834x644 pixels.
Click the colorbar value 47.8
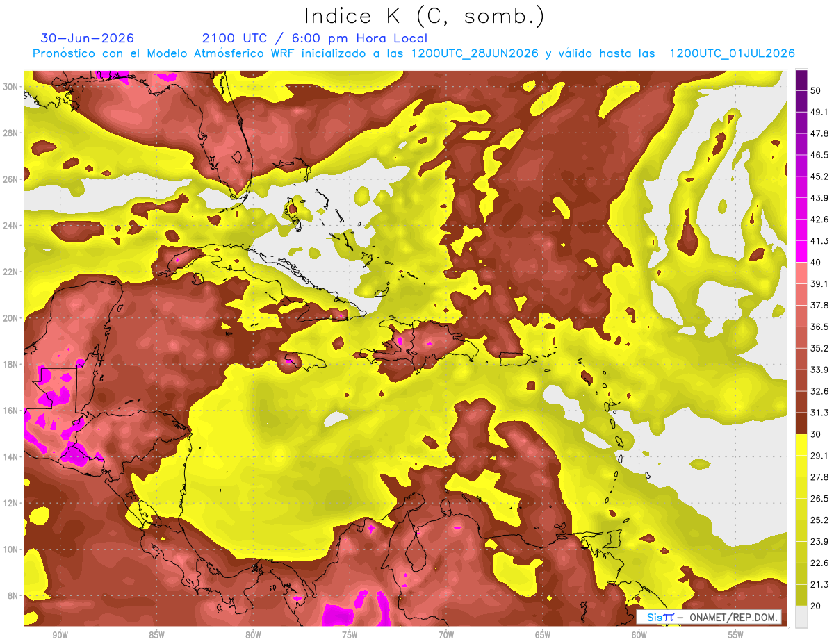(x=819, y=133)
